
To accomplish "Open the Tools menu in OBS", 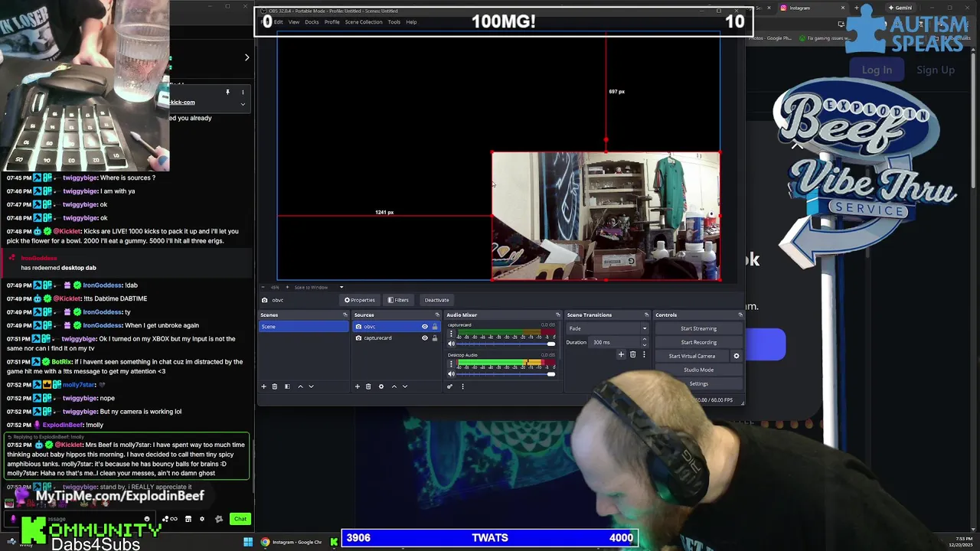I will click(394, 21).
